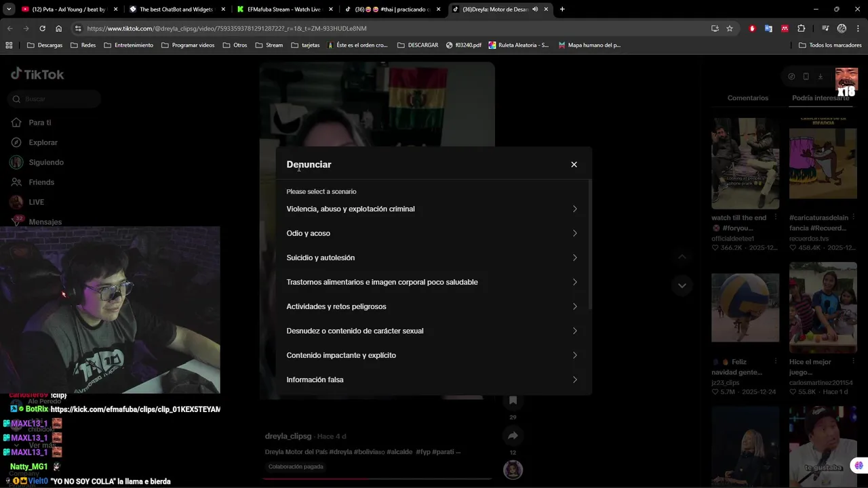This screenshot has height=488, width=868.
Task: Open Chrome three-dot menu
Action: 859,28
